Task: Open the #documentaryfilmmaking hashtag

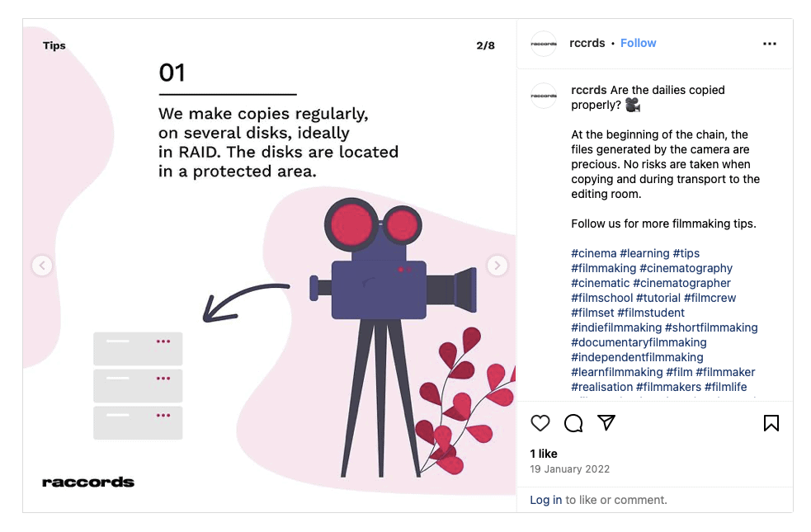Action: [x=639, y=342]
